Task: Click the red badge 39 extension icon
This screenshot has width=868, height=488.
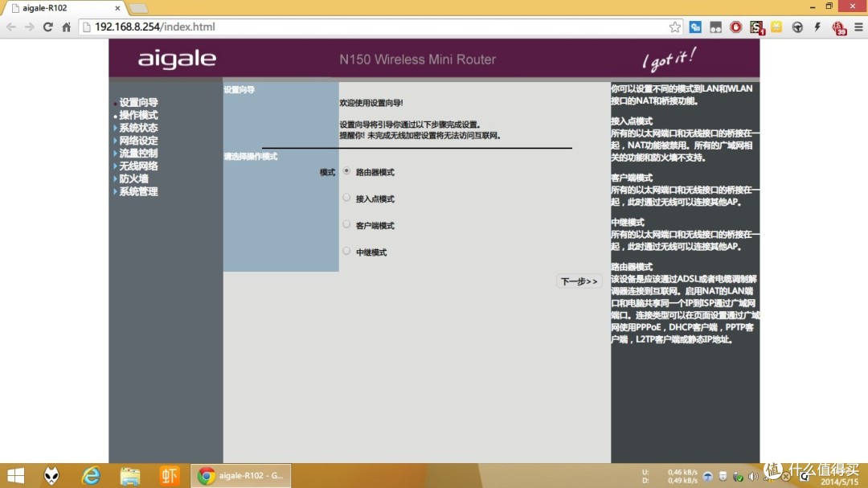Action: point(839,27)
